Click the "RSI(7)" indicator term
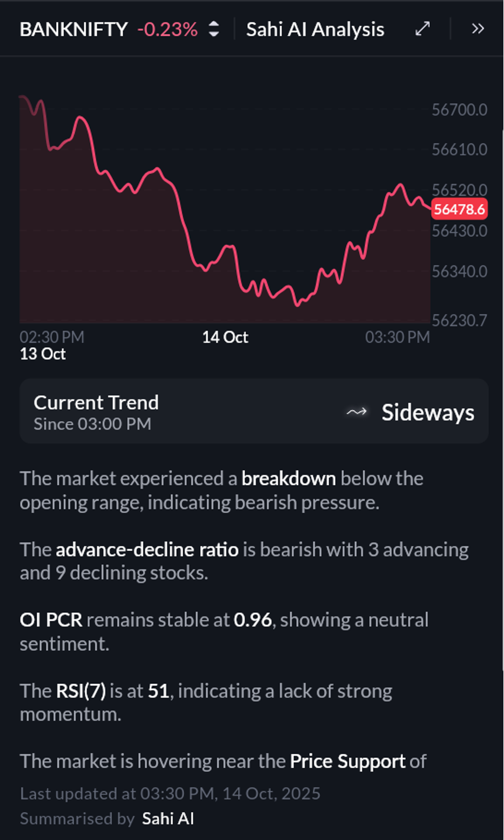 81,691
